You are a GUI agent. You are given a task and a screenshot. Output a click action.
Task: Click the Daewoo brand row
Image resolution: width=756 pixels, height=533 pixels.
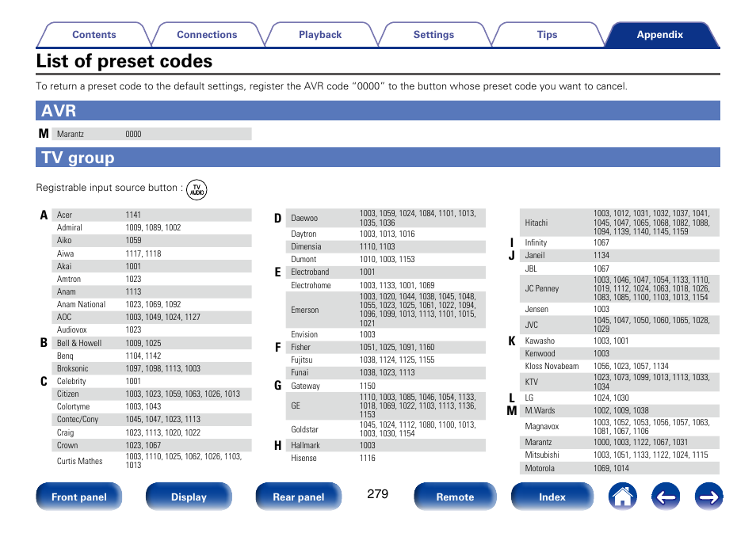[x=386, y=218]
